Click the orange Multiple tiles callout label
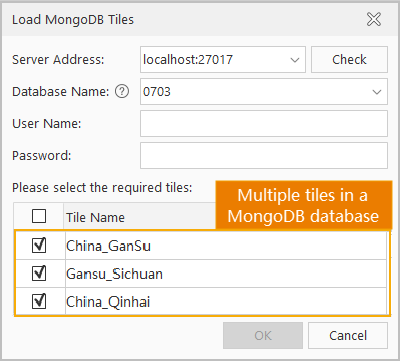 (x=303, y=205)
